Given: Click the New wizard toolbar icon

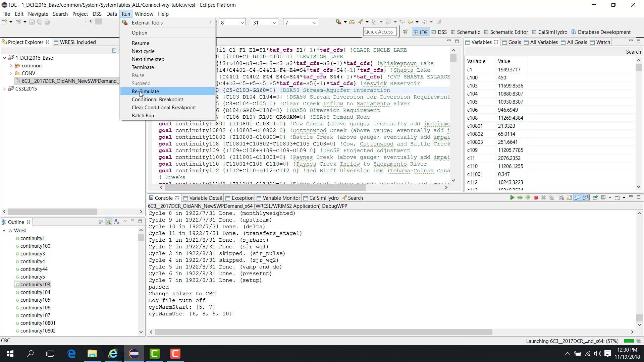Looking at the screenshot, I should pyautogui.click(x=4, y=22).
